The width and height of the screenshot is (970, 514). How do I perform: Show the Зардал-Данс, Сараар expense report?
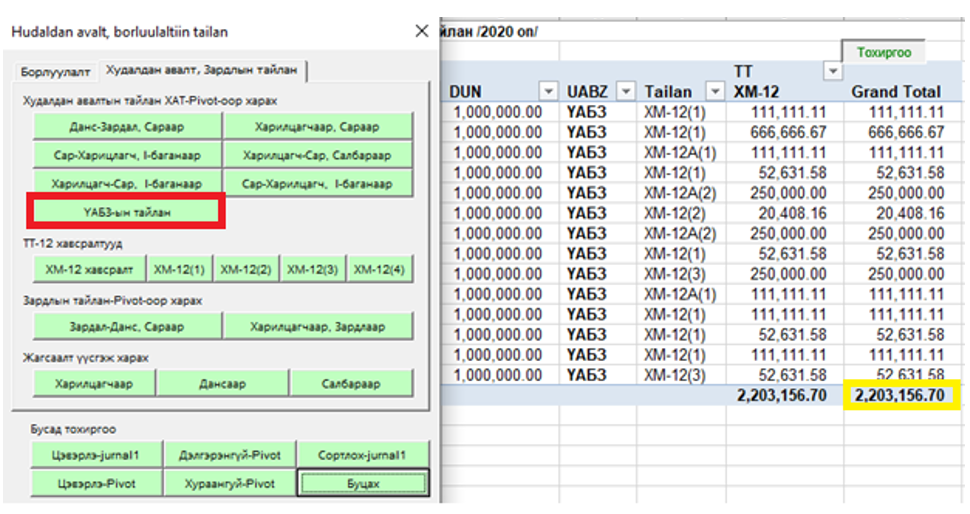tap(125, 327)
